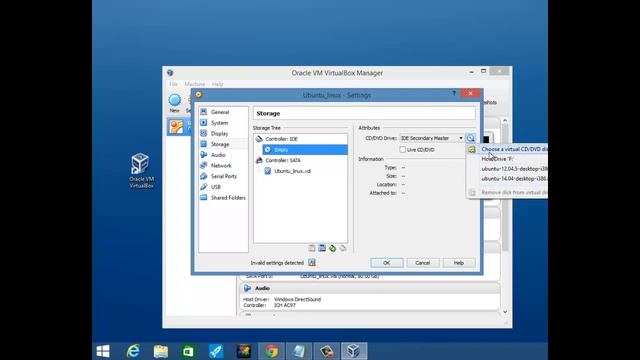
Task: Open the File menu in VirtualBox Manager
Action: click(173, 84)
